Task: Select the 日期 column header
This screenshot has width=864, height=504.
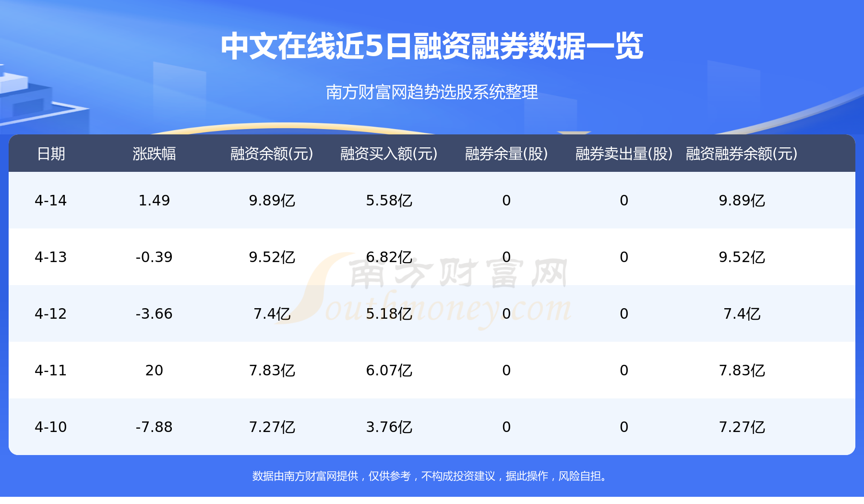Action: tap(51, 154)
